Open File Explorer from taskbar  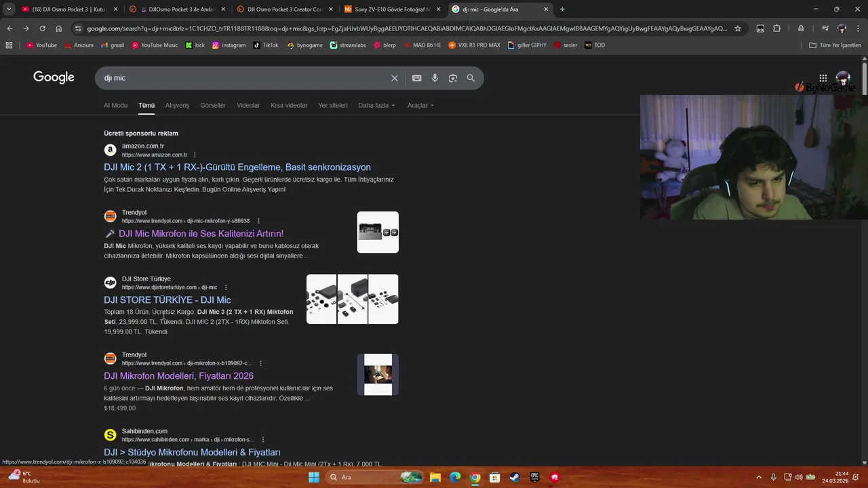coord(435,477)
